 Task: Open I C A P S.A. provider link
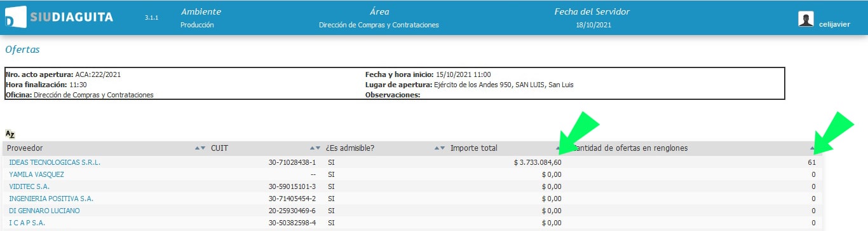click(x=27, y=223)
